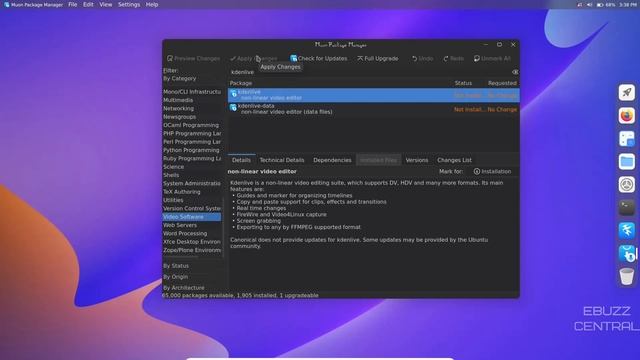Open the Trash in the dock
Viewport: 640px width, 360px height.
tap(627, 276)
